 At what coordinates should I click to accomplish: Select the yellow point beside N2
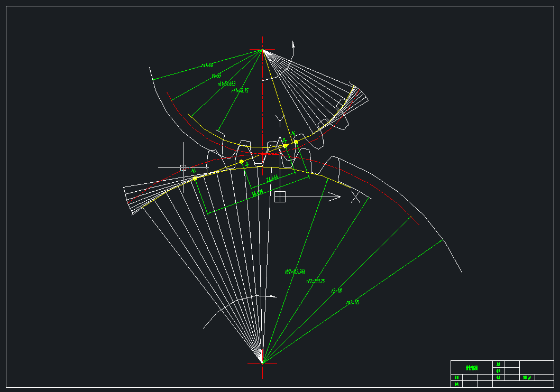[x=195, y=179]
